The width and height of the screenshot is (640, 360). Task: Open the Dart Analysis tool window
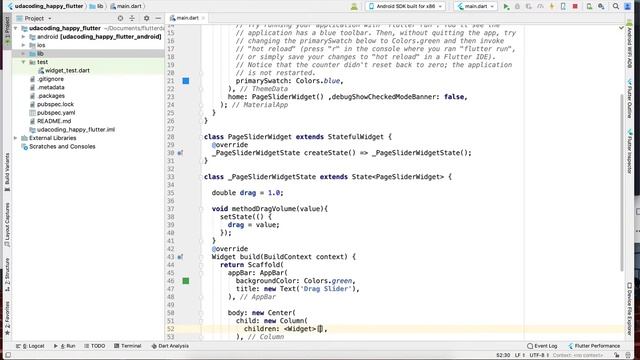coord(170,346)
